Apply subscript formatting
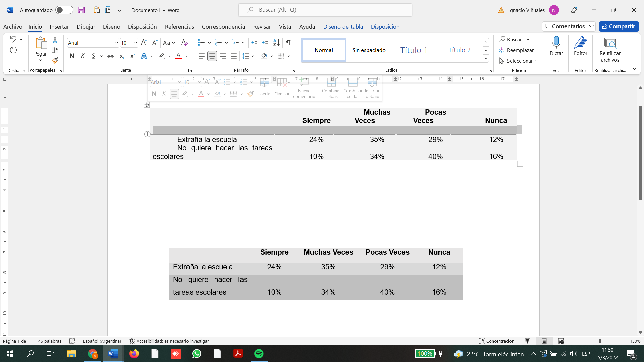 pos(122,56)
